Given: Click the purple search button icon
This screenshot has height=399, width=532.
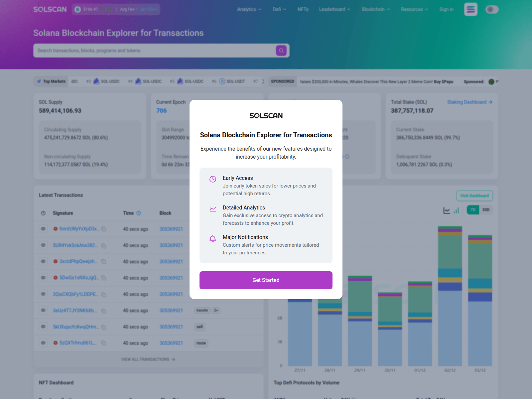Looking at the screenshot, I should click(x=281, y=51).
